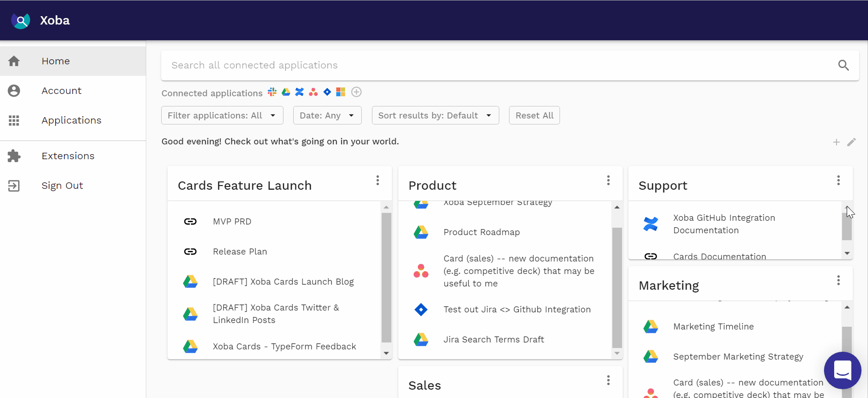Open Extensions from the sidebar

tap(68, 156)
